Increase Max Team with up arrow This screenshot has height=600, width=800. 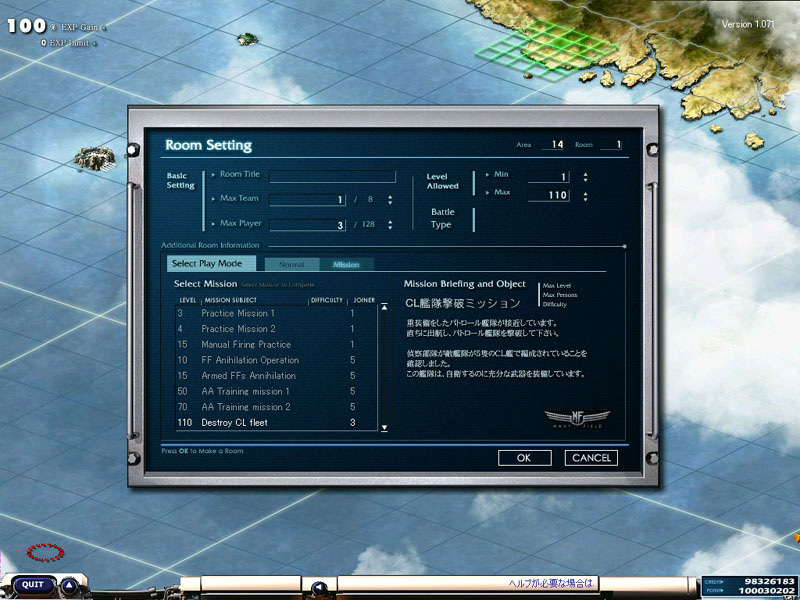click(x=390, y=196)
